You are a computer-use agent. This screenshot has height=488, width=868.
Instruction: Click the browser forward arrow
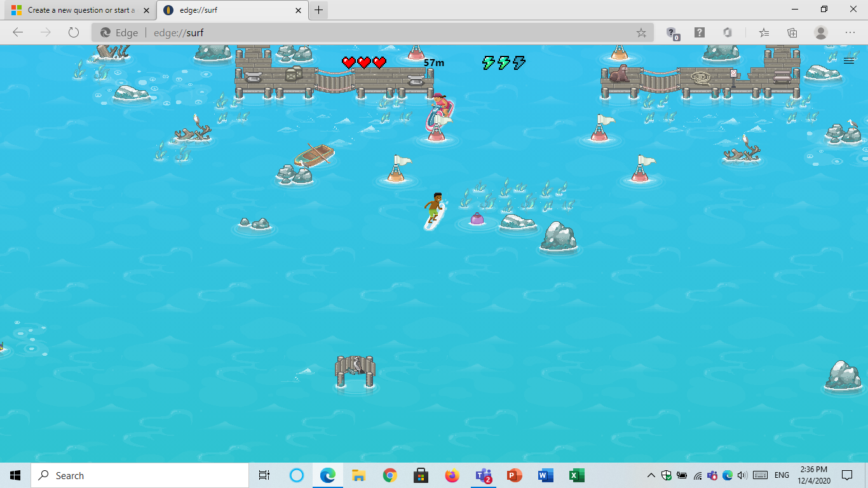(x=46, y=32)
